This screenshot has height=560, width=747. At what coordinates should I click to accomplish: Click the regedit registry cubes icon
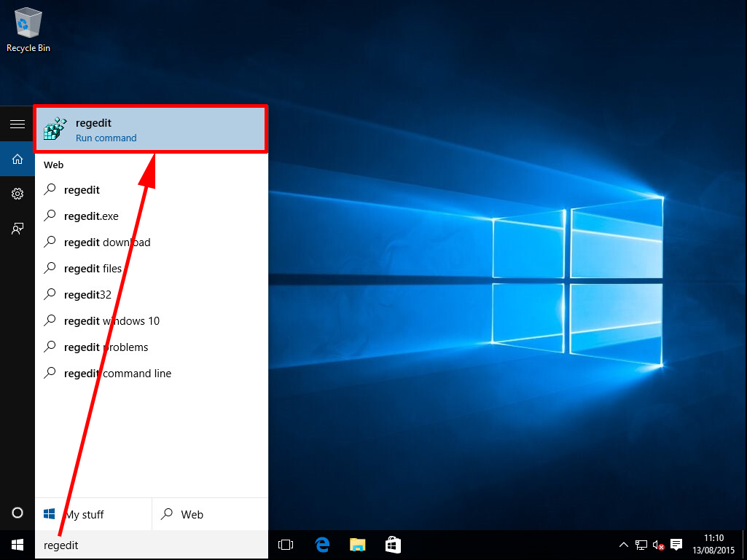[x=55, y=129]
